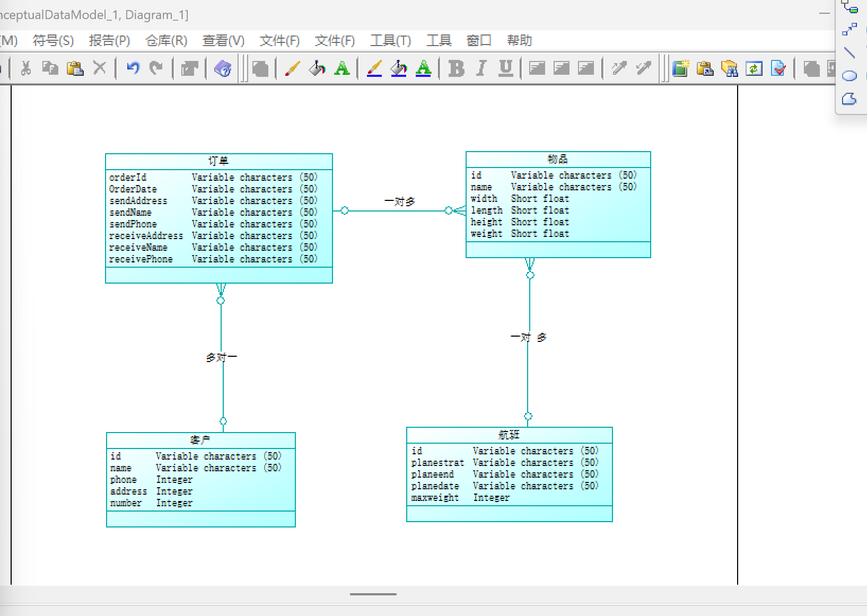Open the 仓库(R) menu
This screenshot has height=616, width=867.
[x=166, y=41]
